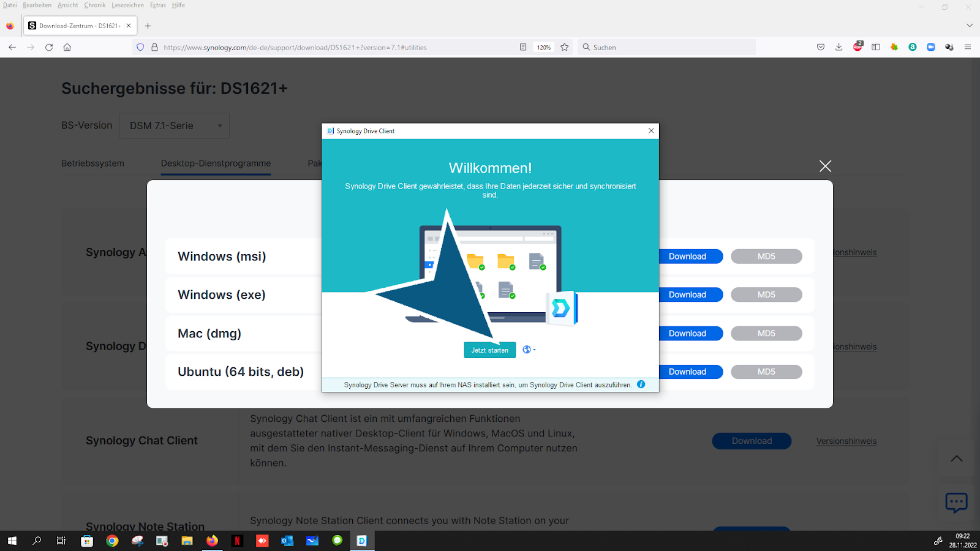Image resolution: width=980 pixels, height=551 pixels.
Task: Go back one page in Firefox
Action: [12, 47]
